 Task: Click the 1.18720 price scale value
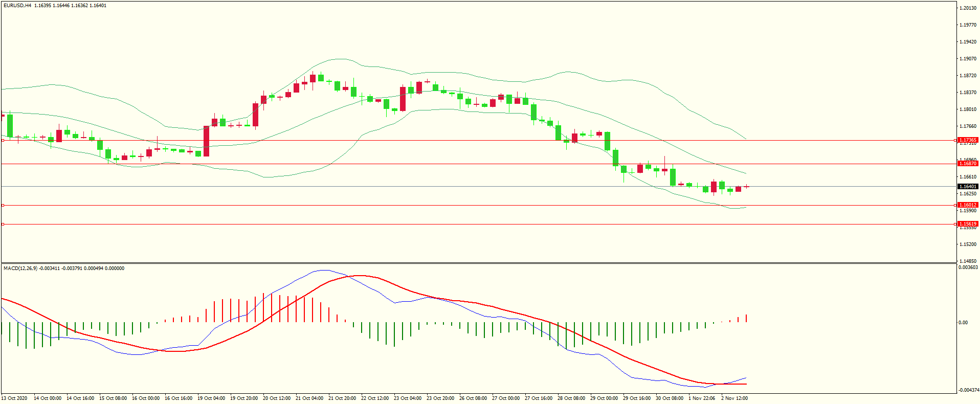click(968, 76)
